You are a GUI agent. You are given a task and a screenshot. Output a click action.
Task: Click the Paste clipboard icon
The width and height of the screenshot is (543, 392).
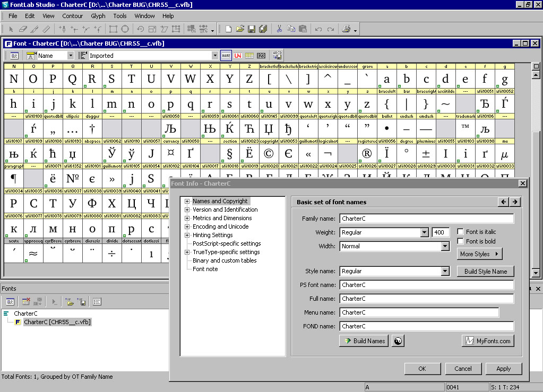coord(303,29)
